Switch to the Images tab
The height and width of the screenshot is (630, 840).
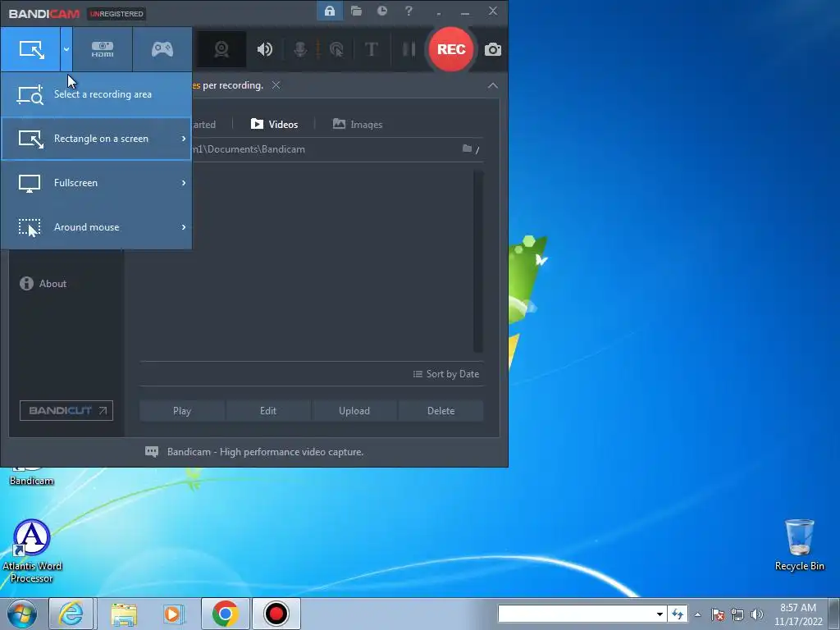coord(358,125)
